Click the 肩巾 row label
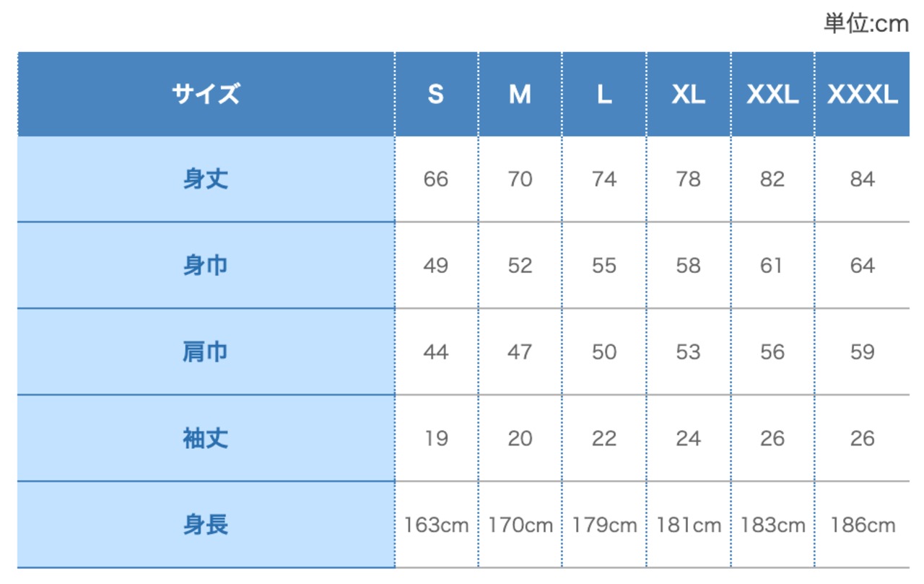This screenshot has width=924, height=584. 206,352
